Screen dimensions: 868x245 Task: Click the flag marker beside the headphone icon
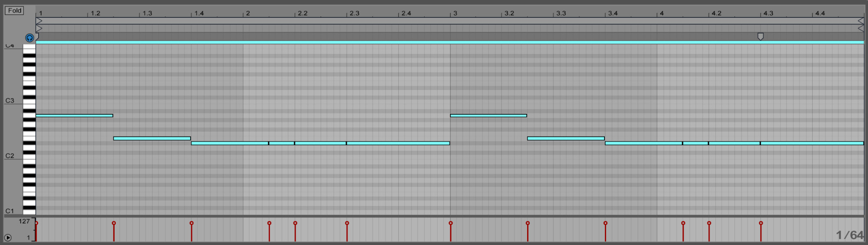tap(37, 37)
